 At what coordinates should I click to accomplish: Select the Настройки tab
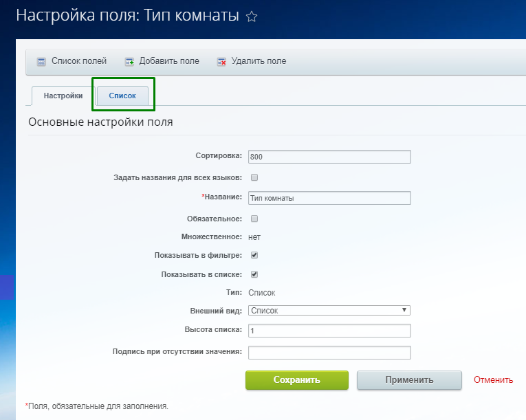[63, 96]
